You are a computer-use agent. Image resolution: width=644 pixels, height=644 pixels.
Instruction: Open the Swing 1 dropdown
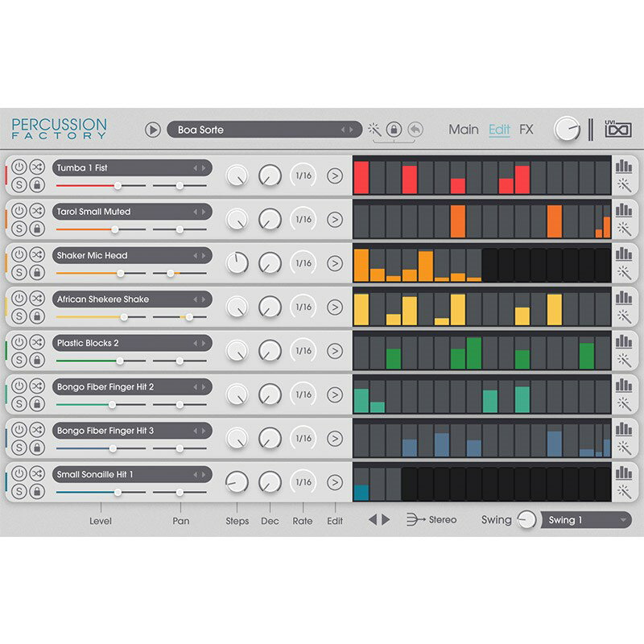[x=586, y=520]
